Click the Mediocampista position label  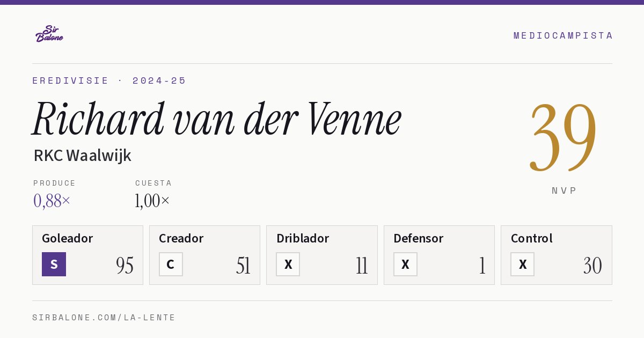point(563,35)
